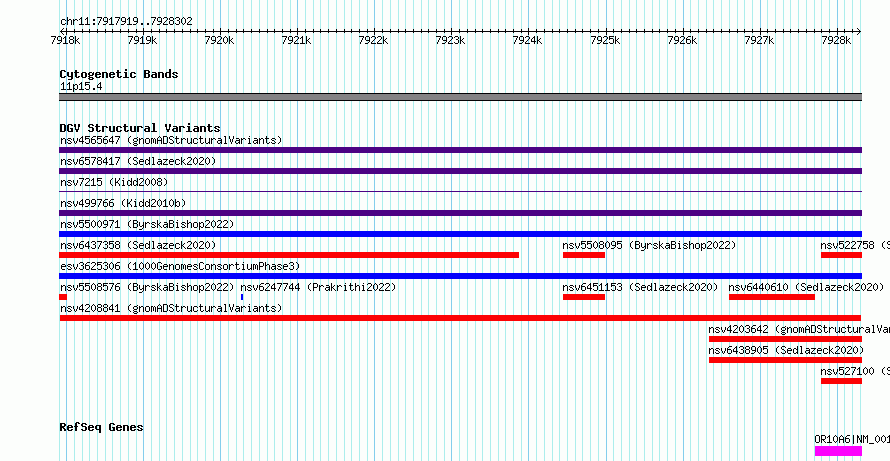Open the nsv6247744 (Prakrithi2022) label
Image resolution: width=890 pixels, height=461 pixels.
tap(318, 287)
